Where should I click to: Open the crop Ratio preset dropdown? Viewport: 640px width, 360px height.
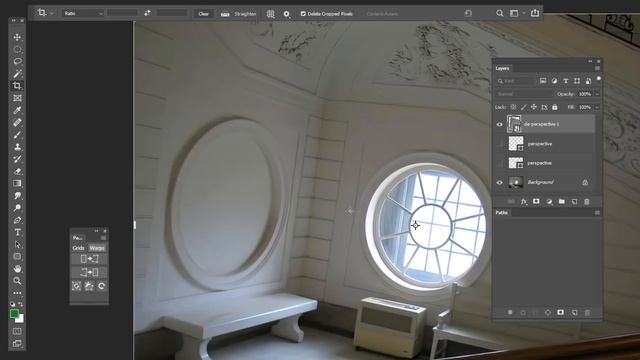point(83,13)
